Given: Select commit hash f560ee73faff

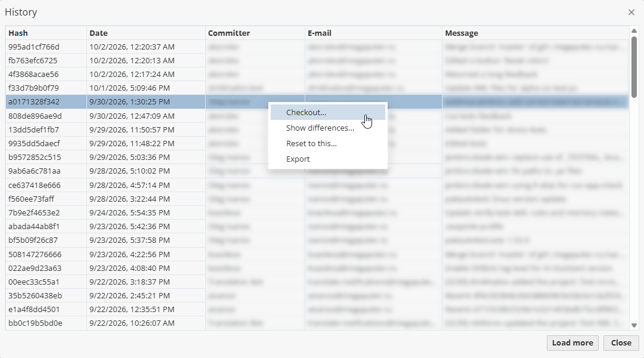Looking at the screenshot, I should pyautogui.click(x=31, y=199).
